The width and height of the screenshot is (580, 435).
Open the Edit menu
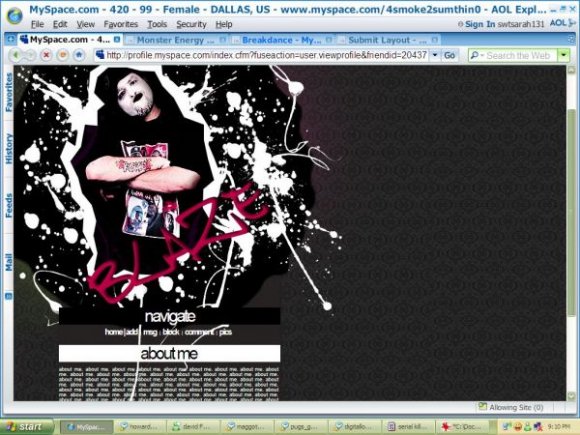click(60, 24)
